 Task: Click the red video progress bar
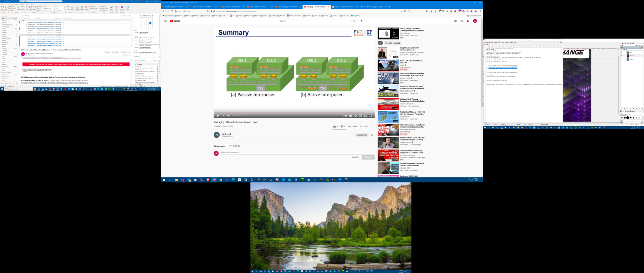tap(288, 113)
